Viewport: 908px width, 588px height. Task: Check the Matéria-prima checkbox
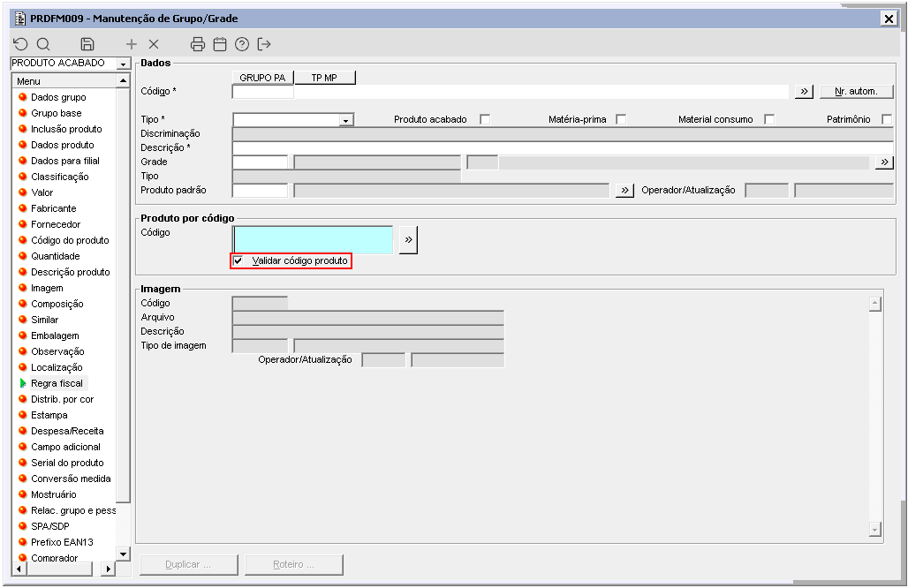coord(621,119)
